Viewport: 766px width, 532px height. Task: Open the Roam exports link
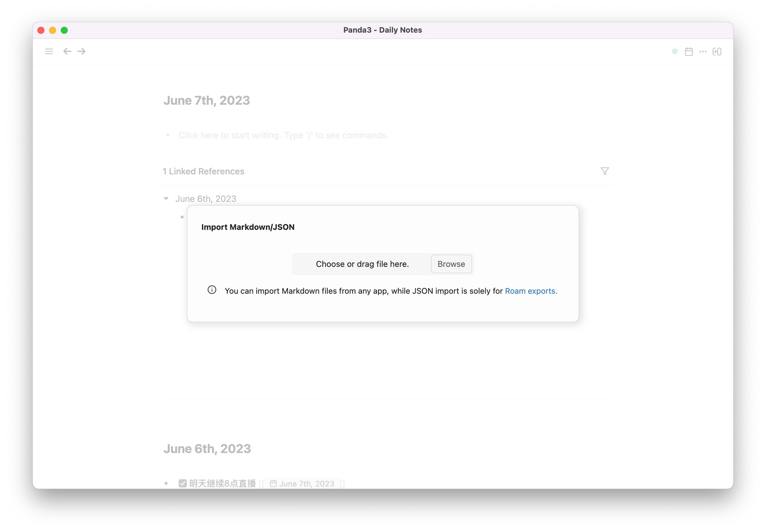(531, 291)
